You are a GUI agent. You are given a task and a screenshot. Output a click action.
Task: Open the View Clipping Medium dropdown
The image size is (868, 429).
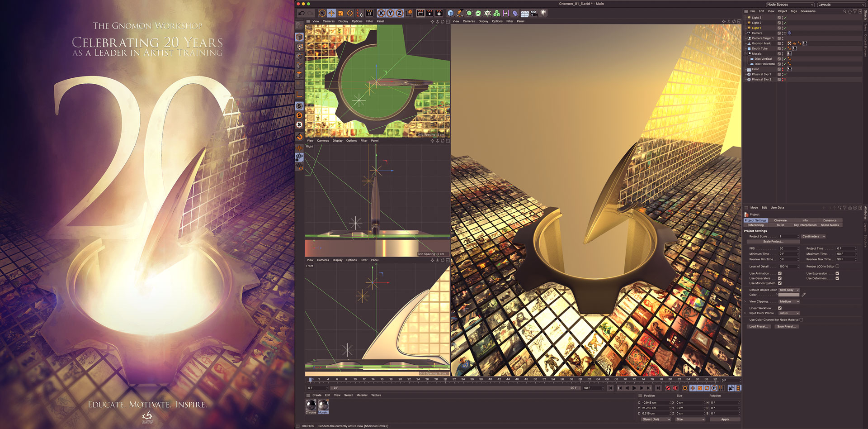pyautogui.click(x=789, y=301)
